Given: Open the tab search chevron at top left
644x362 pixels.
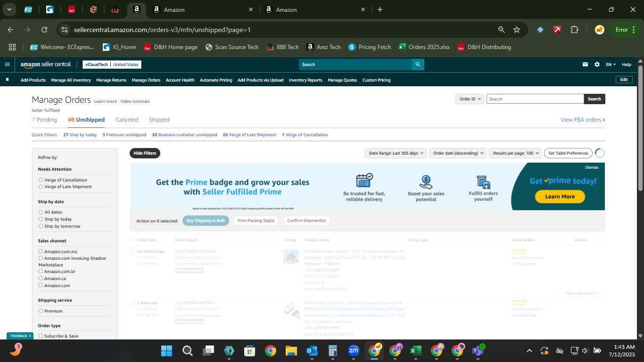Looking at the screenshot, I should tap(9, 9).
